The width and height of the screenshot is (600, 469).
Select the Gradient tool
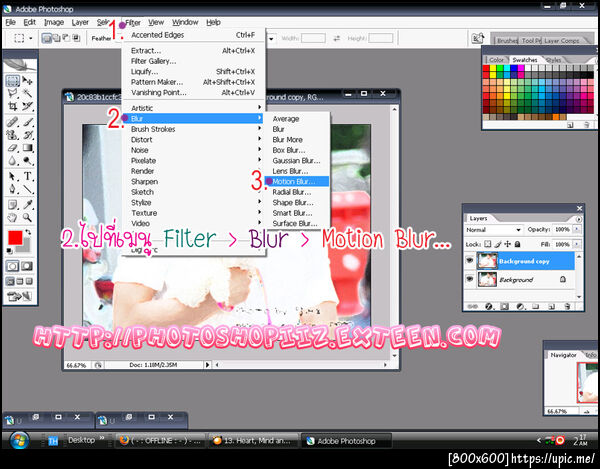click(x=27, y=148)
